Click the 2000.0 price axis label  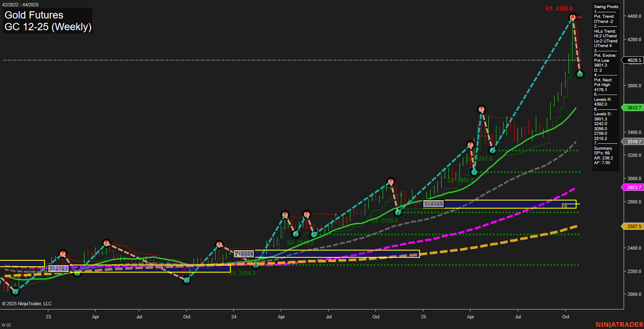(634, 294)
